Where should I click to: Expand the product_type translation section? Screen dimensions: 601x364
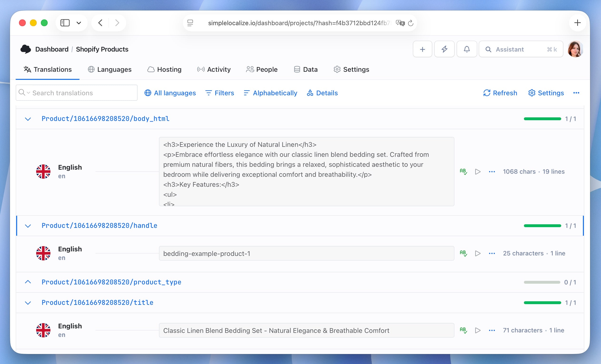pyautogui.click(x=28, y=282)
